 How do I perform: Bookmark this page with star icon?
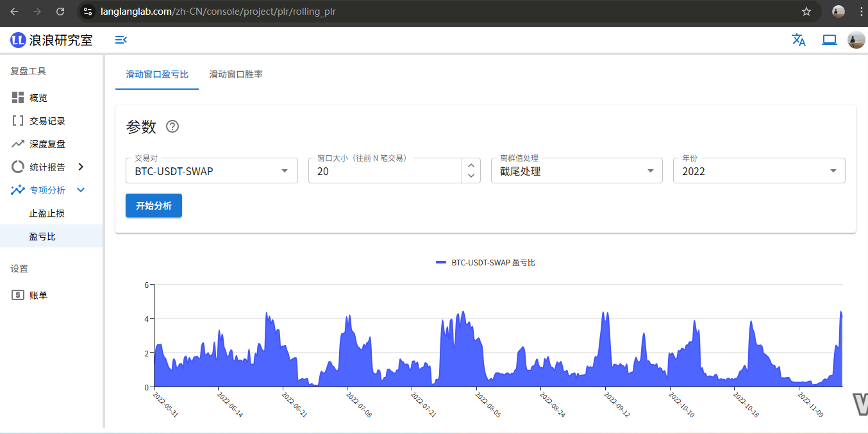point(806,12)
